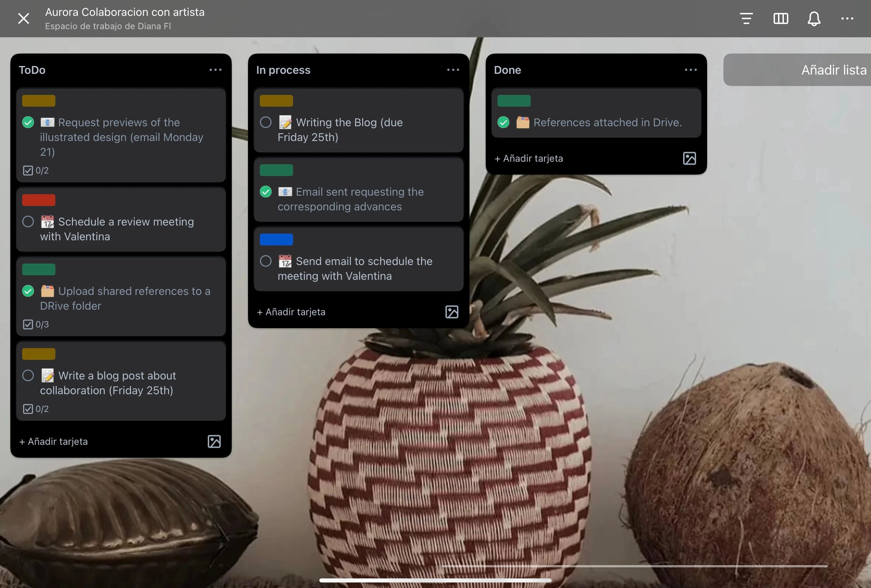The image size is (871, 588).
Task: Click checklist badge 0/3 on Upload card
Action: click(36, 324)
